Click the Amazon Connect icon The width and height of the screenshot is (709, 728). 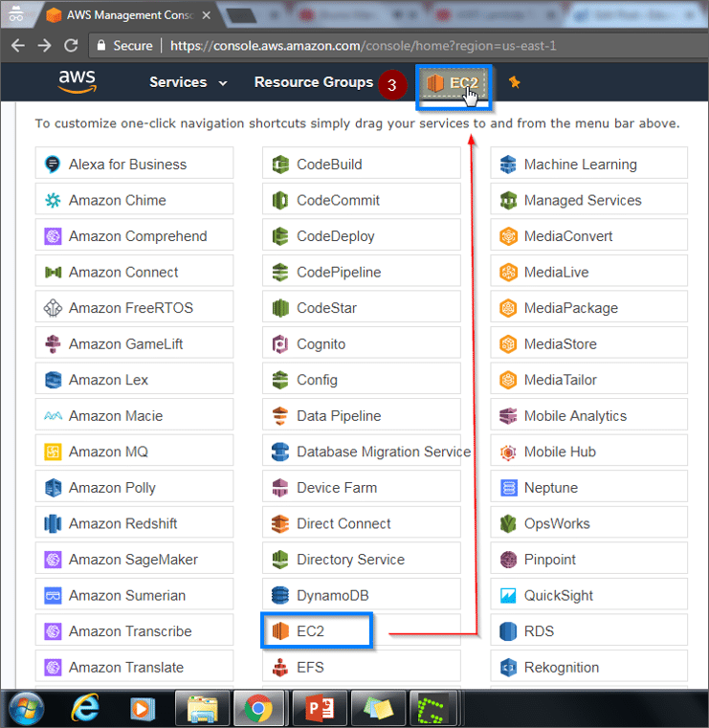click(53, 272)
